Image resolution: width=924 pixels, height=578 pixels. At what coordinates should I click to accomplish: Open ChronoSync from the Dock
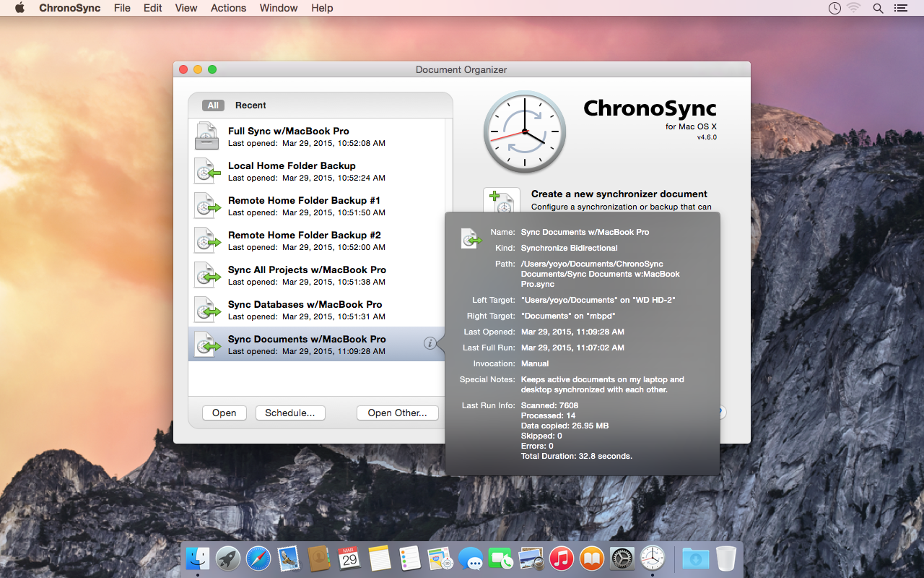click(652, 558)
